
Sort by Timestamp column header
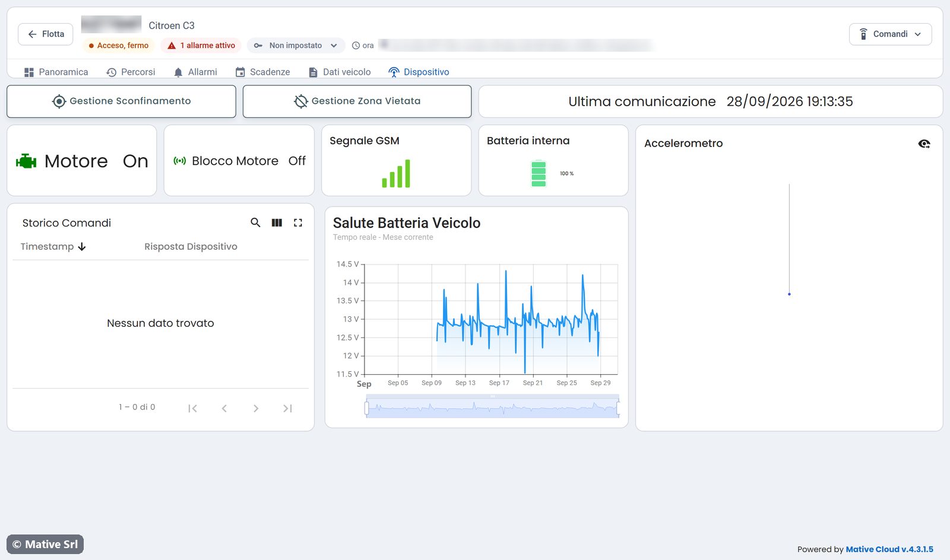[x=53, y=246]
